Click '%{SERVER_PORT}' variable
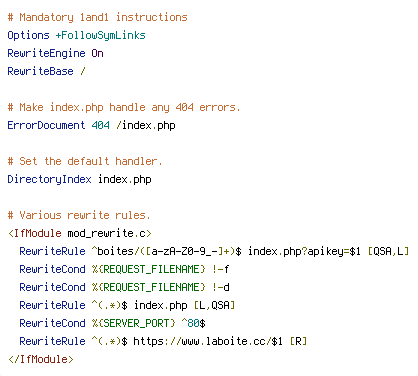418x376 pixels. click(x=133, y=323)
